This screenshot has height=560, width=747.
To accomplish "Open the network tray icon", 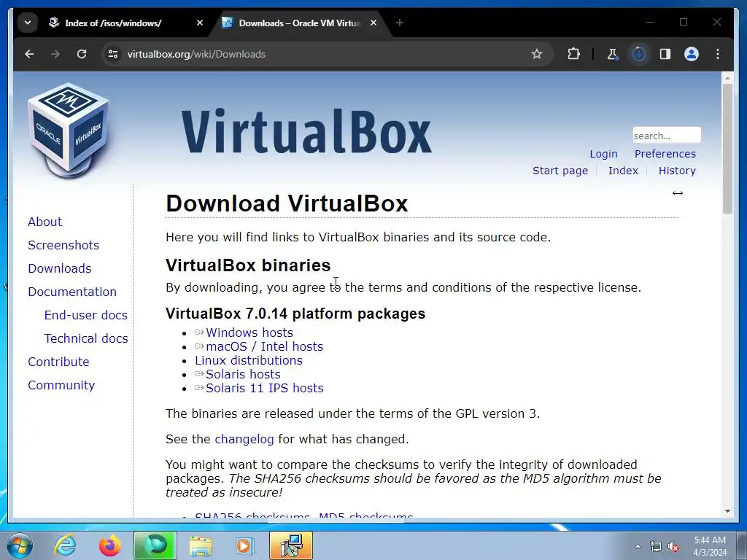I will 656,546.
